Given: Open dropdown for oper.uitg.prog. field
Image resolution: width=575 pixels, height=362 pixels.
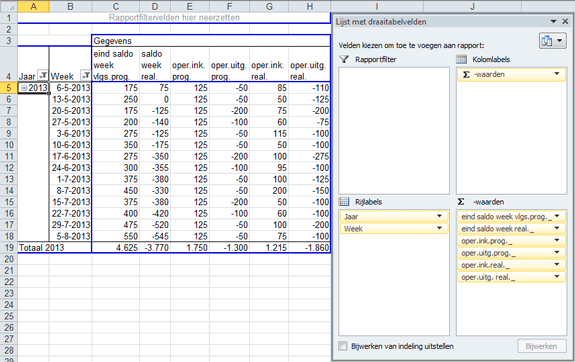Looking at the screenshot, I should [557, 253].
